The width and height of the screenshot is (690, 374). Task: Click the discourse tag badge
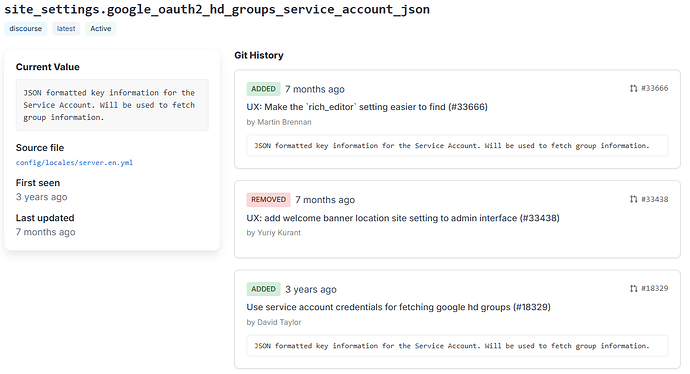tap(26, 29)
